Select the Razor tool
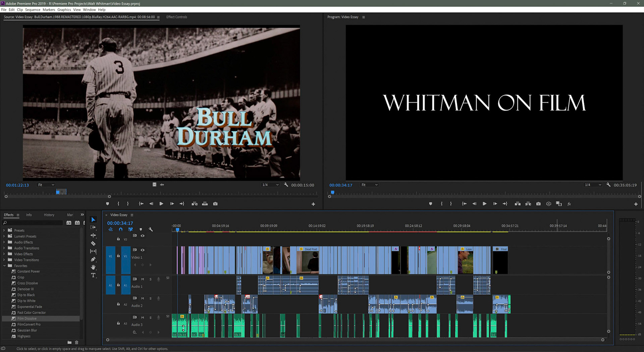The width and height of the screenshot is (644, 352). pyautogui.click(x=94, y=243)
